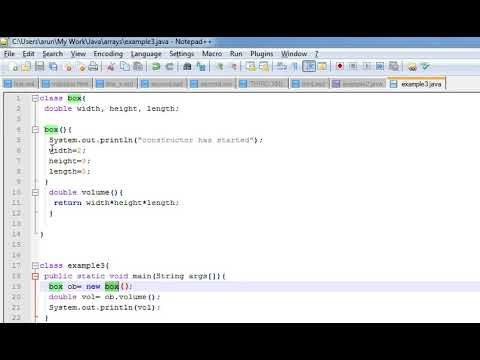Open the ? help menu
Viewport: 480px width, 360px height.
click(316, 54)
